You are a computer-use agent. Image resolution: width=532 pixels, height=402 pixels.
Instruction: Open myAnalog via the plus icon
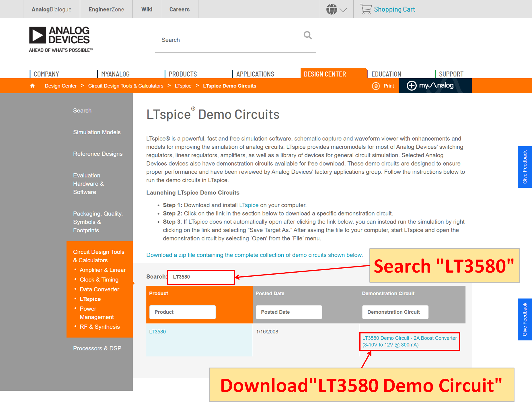point(412,86)
